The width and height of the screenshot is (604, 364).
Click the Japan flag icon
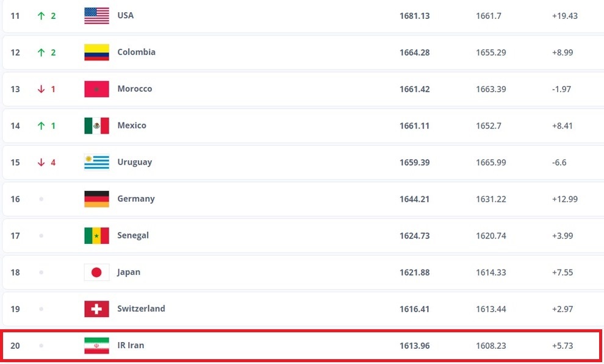point(96,273)
